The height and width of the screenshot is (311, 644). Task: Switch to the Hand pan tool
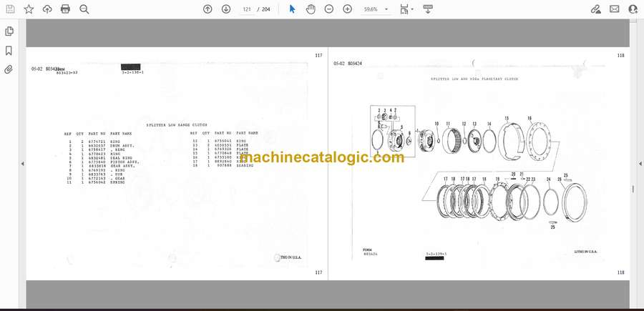(x=311, y=9)
